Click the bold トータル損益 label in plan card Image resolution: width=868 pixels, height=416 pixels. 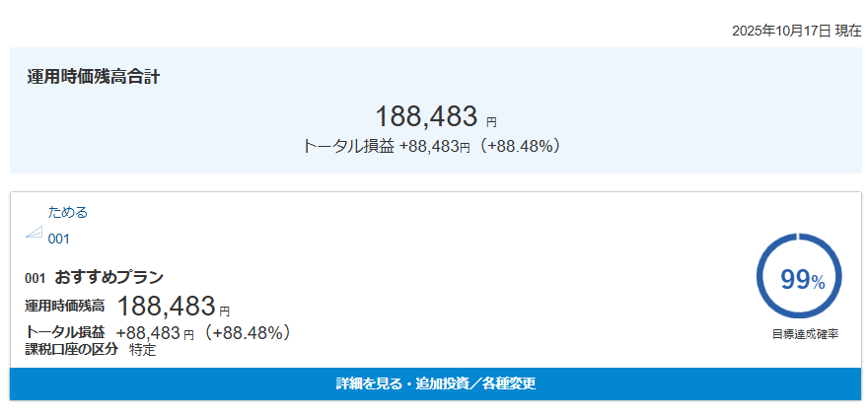(65, 333)
